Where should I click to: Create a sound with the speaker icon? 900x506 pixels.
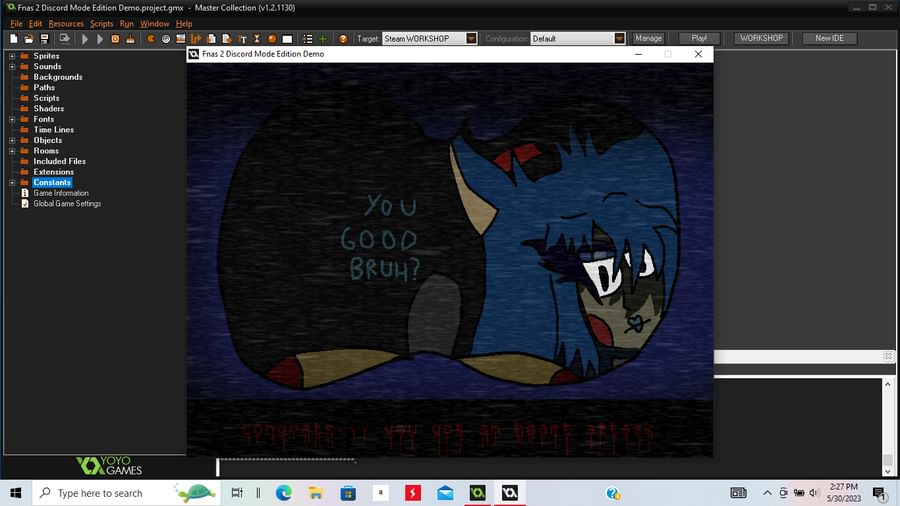click(166, 38)
